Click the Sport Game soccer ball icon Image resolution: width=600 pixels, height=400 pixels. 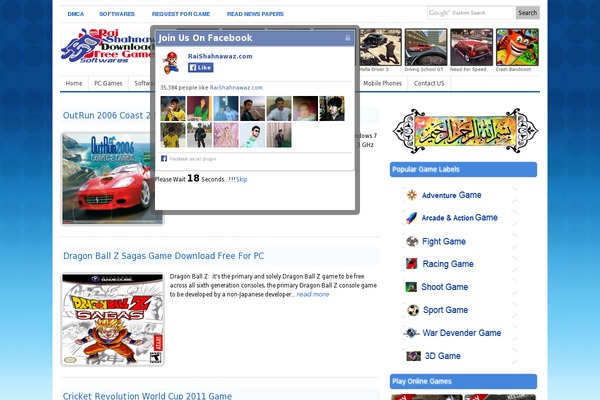pos(413,310)
